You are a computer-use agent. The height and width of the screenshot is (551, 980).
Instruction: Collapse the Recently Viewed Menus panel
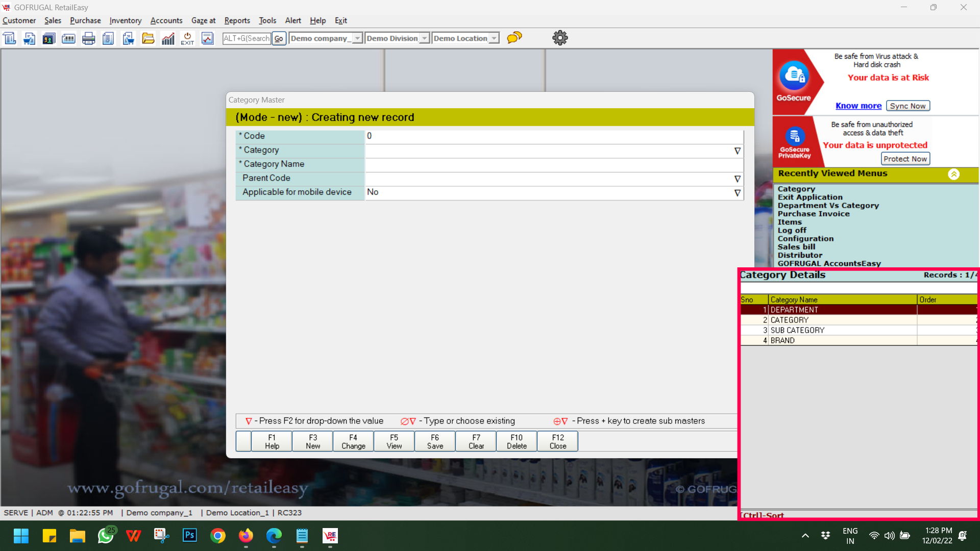pos(953,174)
